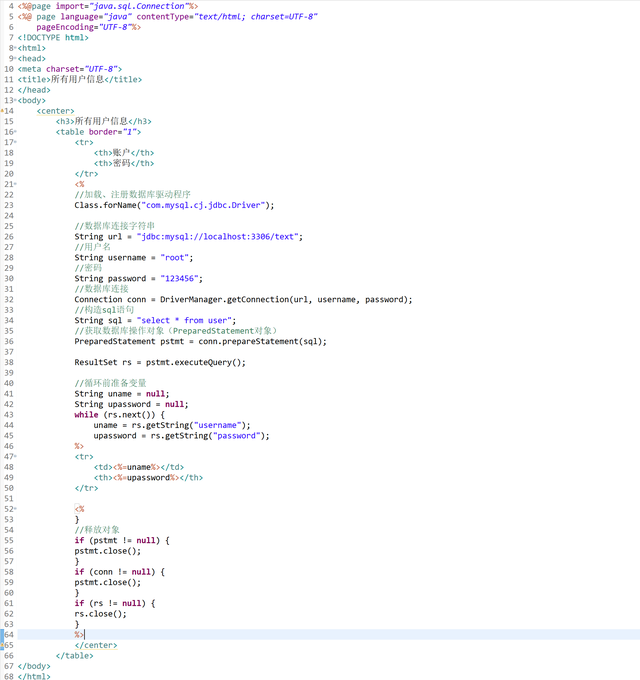Click the <center> opening tag on line 14

(x=56, y=111)
